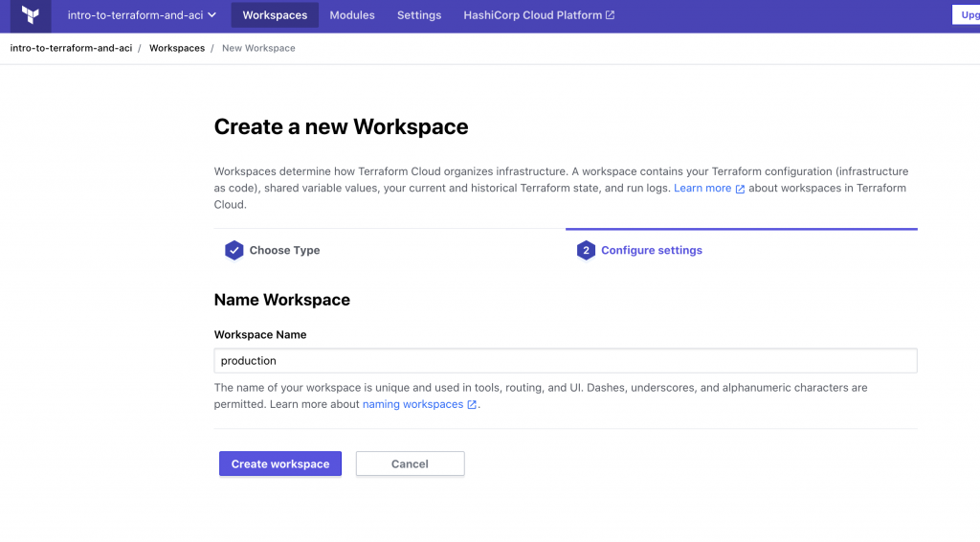Select the Configure settings step label

651,251
